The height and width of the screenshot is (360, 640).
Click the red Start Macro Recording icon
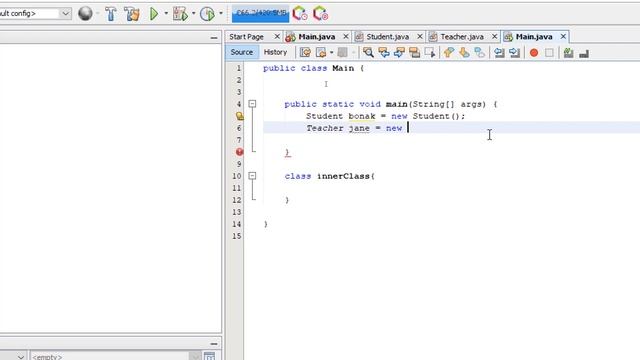(x=534, y=53)
